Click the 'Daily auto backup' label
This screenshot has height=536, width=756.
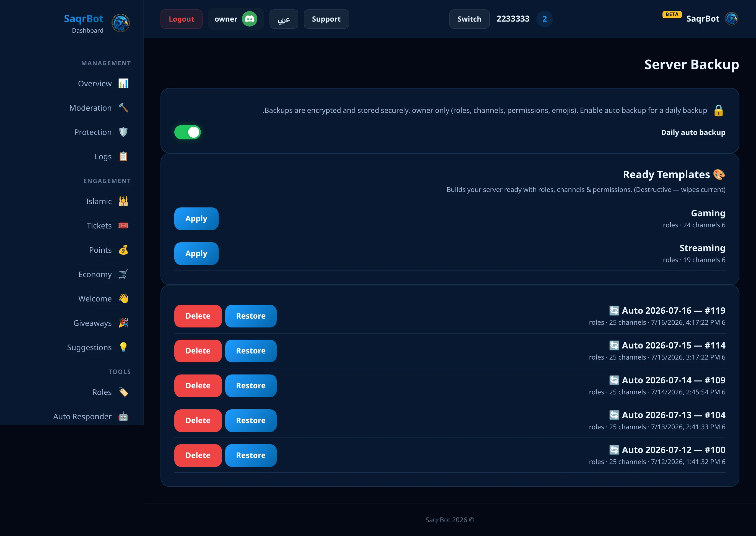pos(693,132)
